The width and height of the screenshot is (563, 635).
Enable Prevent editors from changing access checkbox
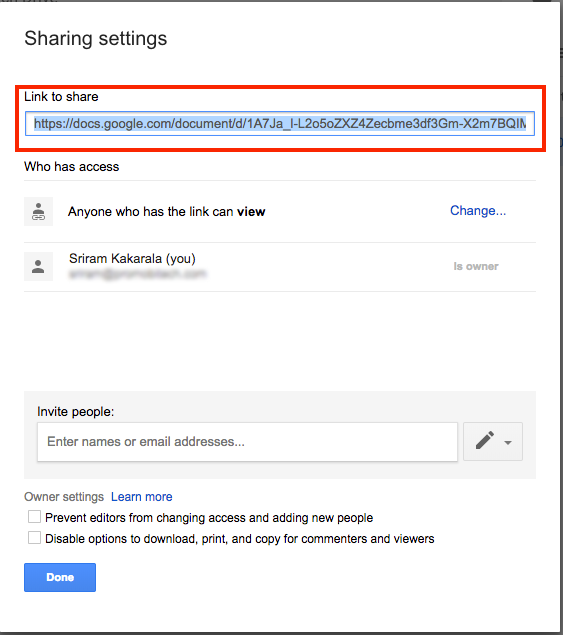(x=34, y=517)
